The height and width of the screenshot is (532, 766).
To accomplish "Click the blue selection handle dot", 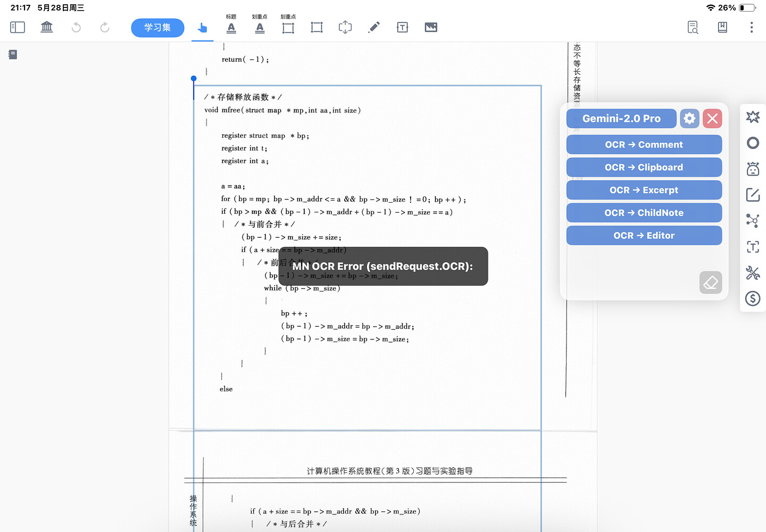I will (x=194, y=79).
